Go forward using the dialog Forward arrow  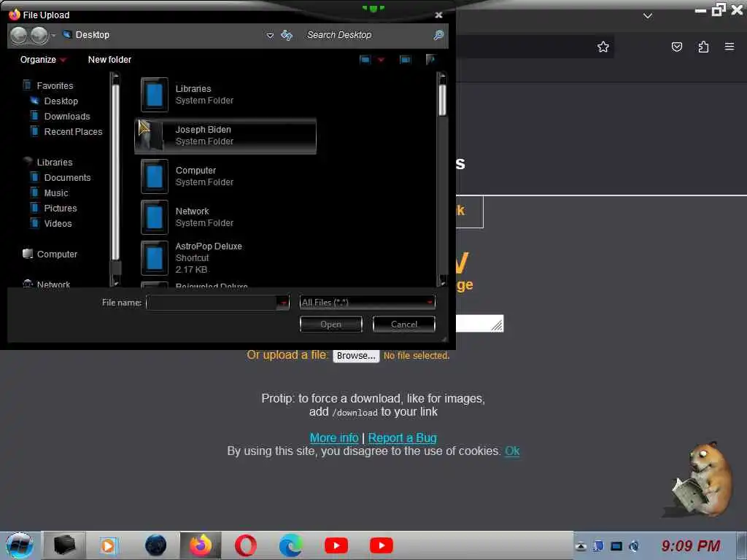[39, 35]
